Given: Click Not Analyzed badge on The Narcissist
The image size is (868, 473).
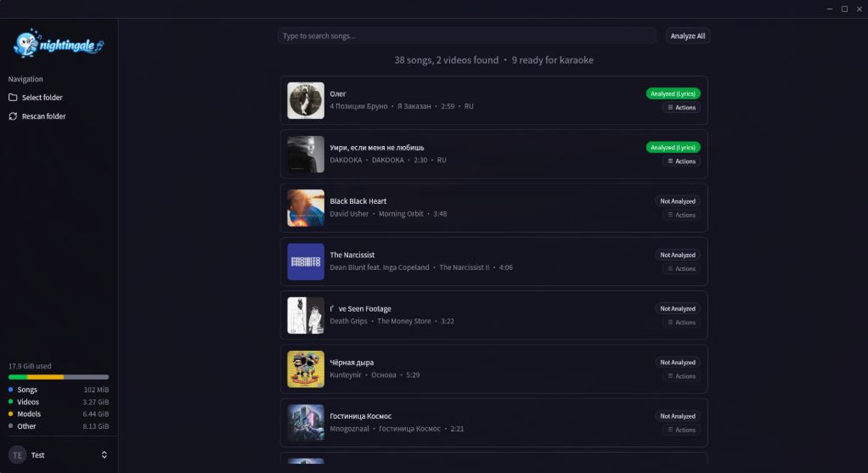Looking at the screenshot, I should pyautogui.click(x=678, y=255).
